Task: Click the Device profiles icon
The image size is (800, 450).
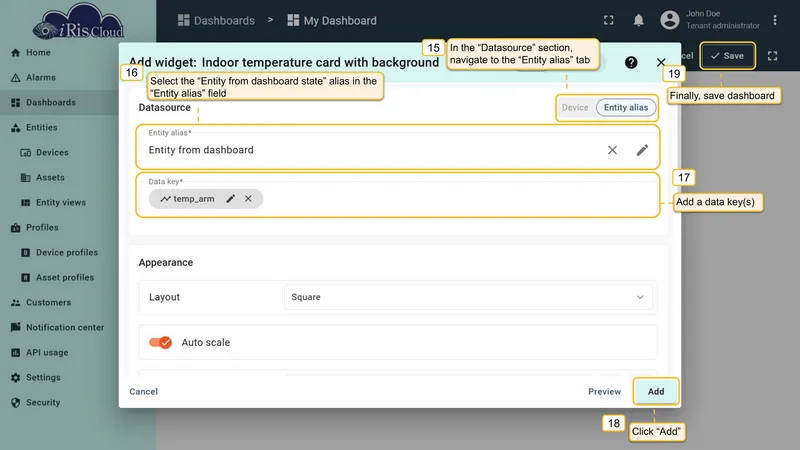Action: (x=26, y=253)
